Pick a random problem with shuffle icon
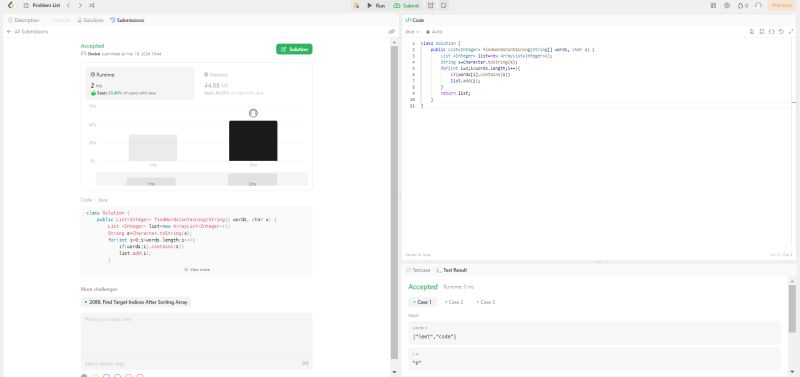The height and width of the screenshot is (377, 800). click(91, 5)
